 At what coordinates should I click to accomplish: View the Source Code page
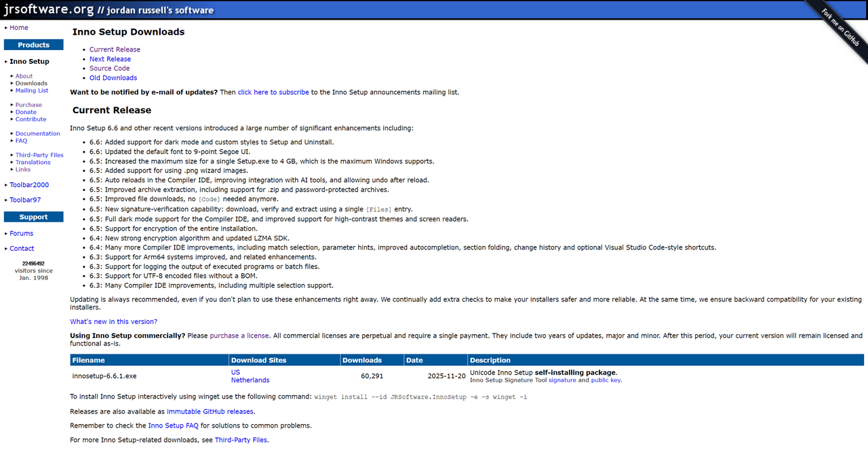tap(109, 68)
